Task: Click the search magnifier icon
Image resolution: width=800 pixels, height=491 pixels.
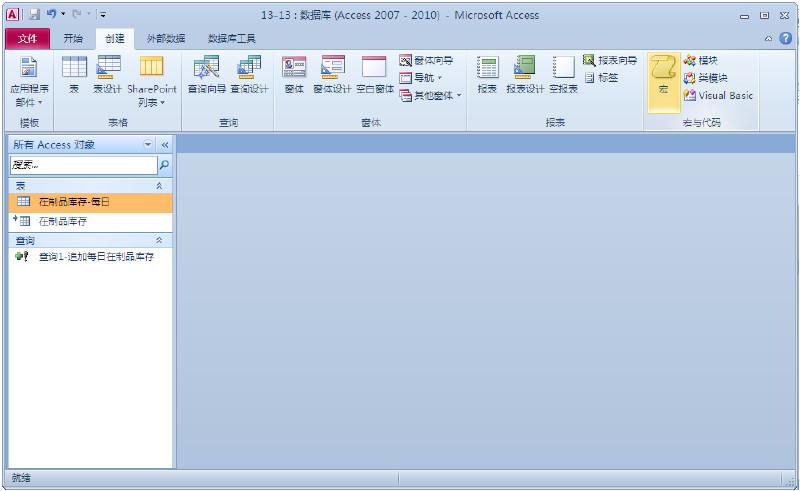Action: pos(164,165)
